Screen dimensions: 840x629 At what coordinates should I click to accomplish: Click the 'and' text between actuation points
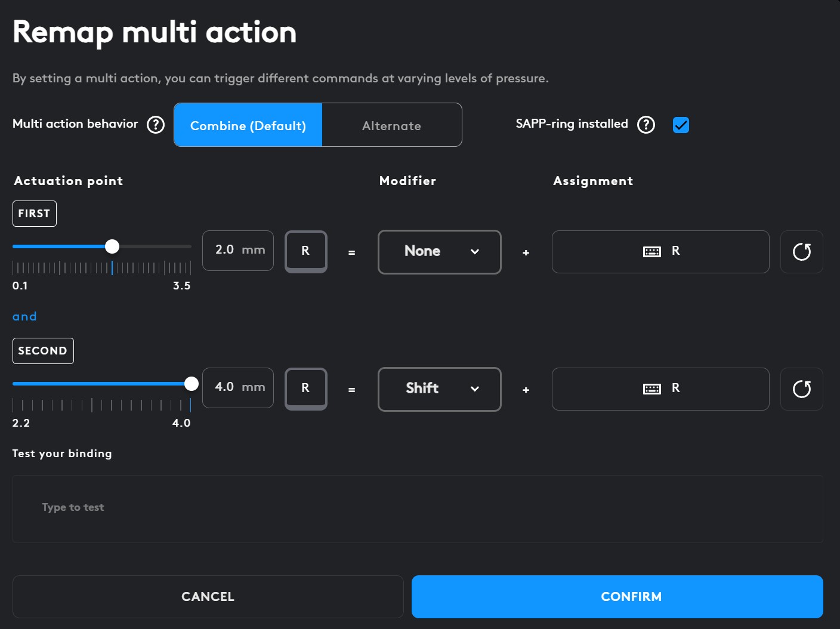pyautogui.click(x=24, y=316)
